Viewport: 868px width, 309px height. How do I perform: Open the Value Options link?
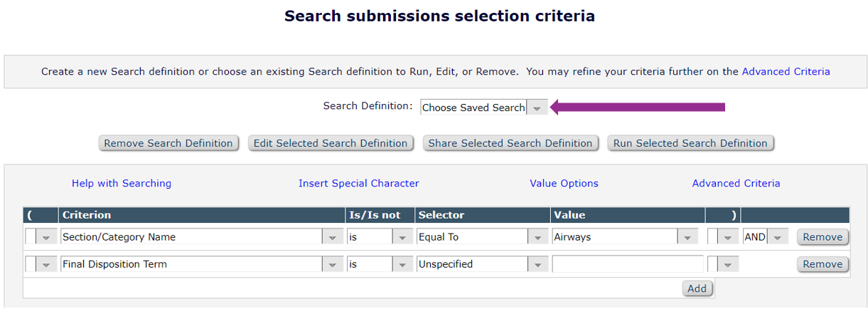click(564, 183)
